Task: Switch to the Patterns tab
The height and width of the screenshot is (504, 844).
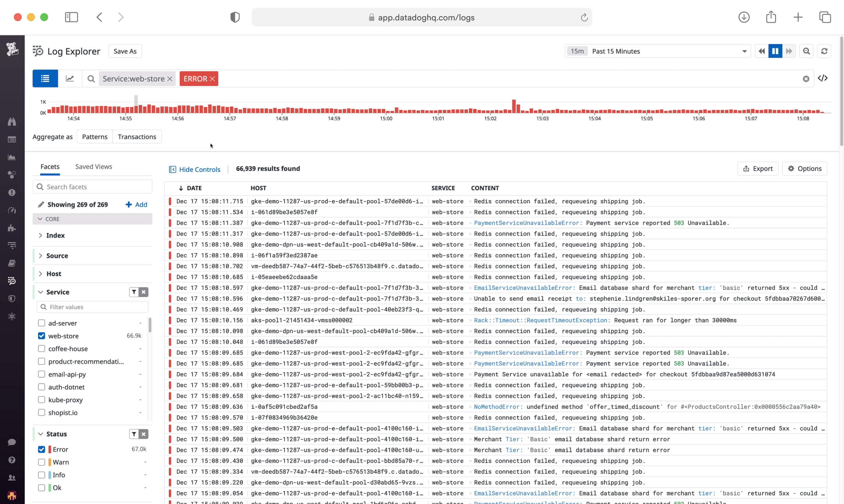Action: coord(95,137)
